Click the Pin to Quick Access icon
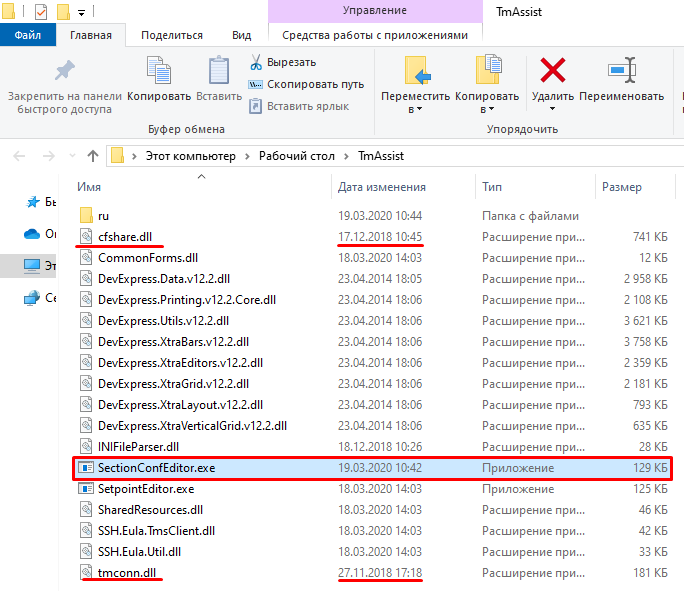 64,72
